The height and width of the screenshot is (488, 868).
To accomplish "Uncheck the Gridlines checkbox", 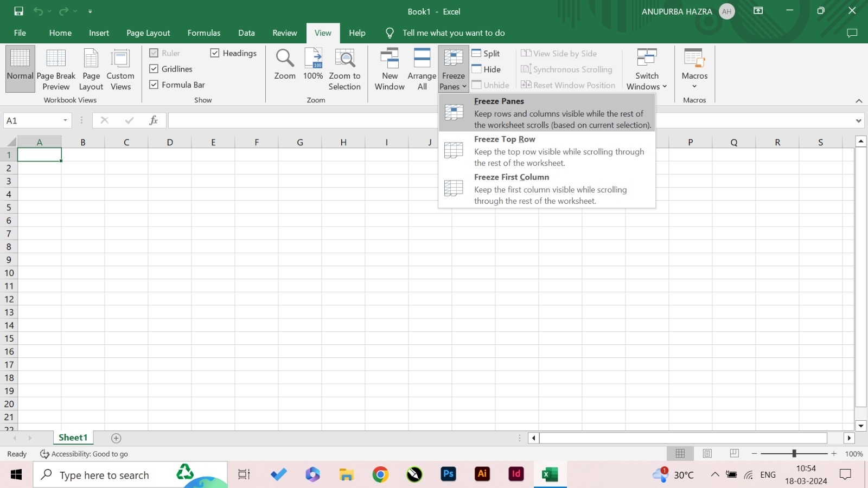I will [154, 69].
